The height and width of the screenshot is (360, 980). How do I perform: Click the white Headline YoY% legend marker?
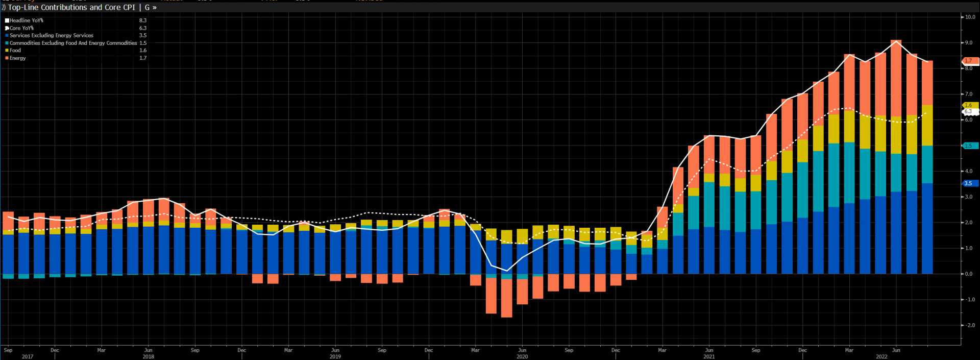coord(7,20)
